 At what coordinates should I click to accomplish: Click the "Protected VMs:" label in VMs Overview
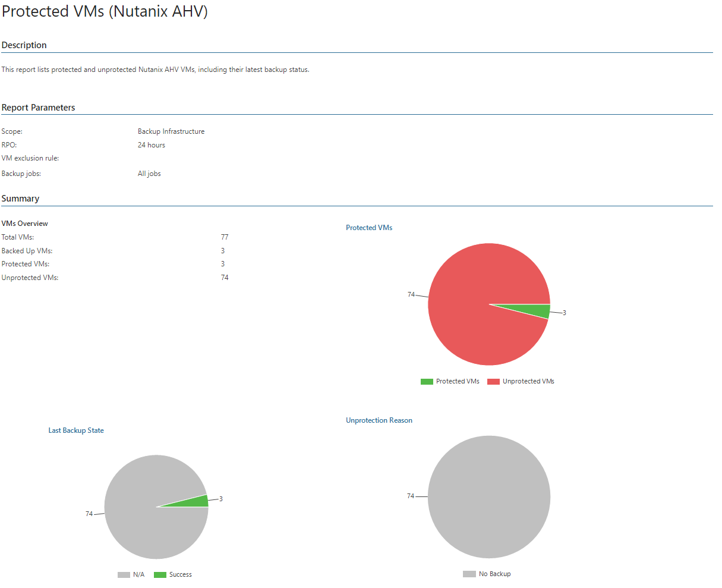click(26, 264)
